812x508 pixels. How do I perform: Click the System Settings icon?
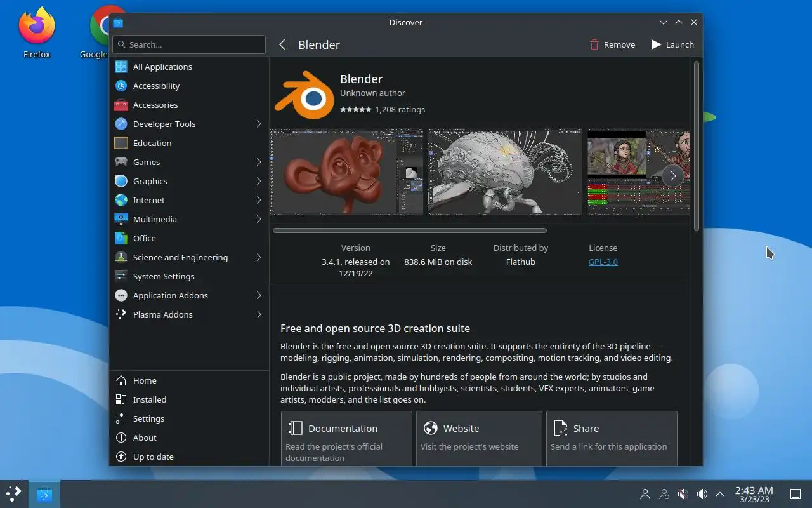[121, 276]
